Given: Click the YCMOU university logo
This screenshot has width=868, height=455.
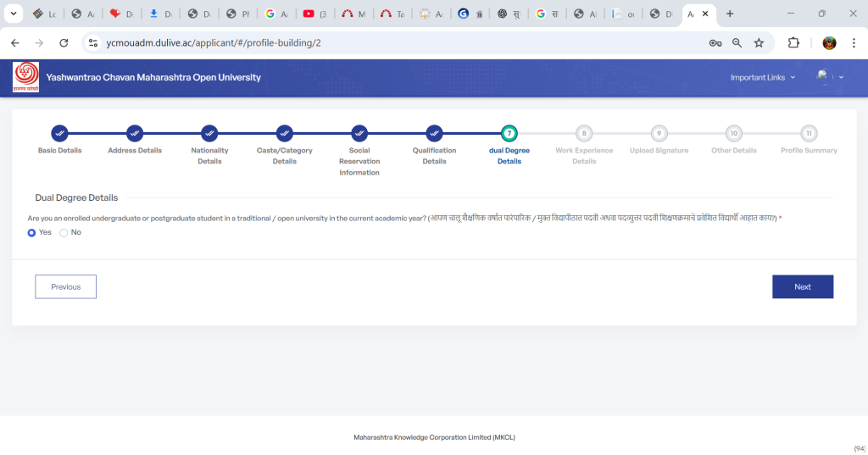Looking at the screenshot, I should pyautogui.click(x=25, y=77).
